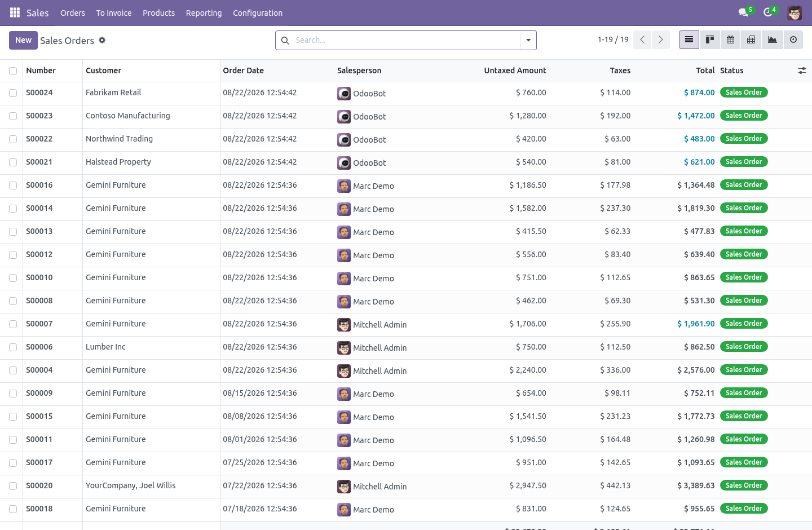Image resolution: width=812 pixels, height=530 pixels.
Task: Click Sales Order status badge for S00016
Action: (x=744, y=185)
